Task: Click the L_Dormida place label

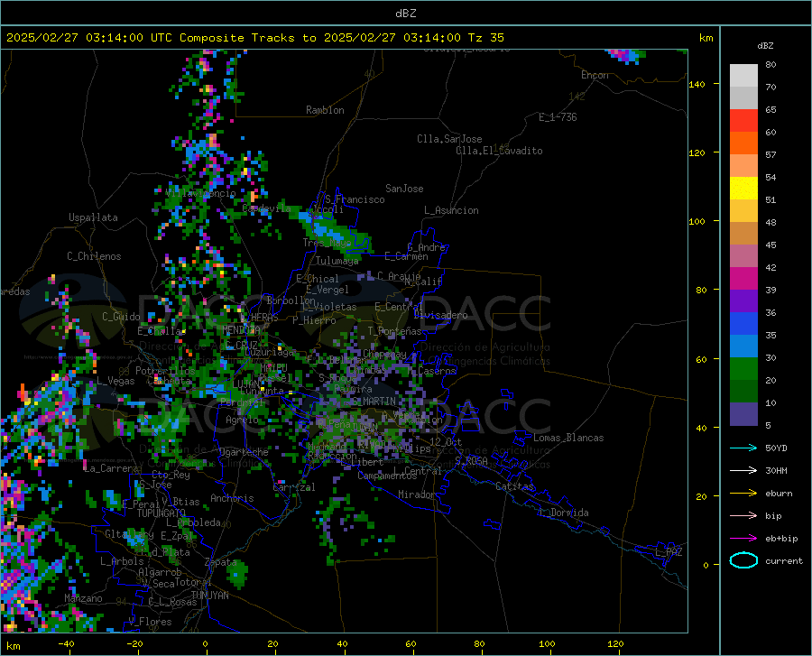Action: click(x=563, y=513)
